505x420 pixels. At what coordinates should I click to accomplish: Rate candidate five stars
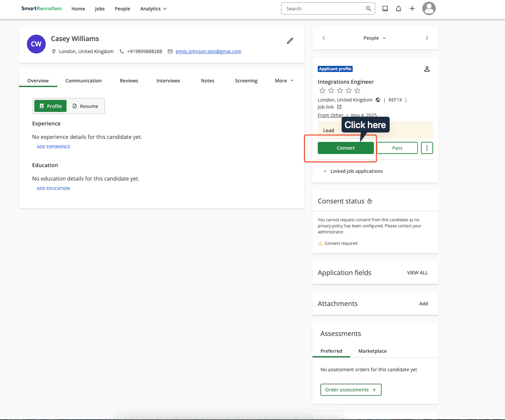click(x=357, y=90)
